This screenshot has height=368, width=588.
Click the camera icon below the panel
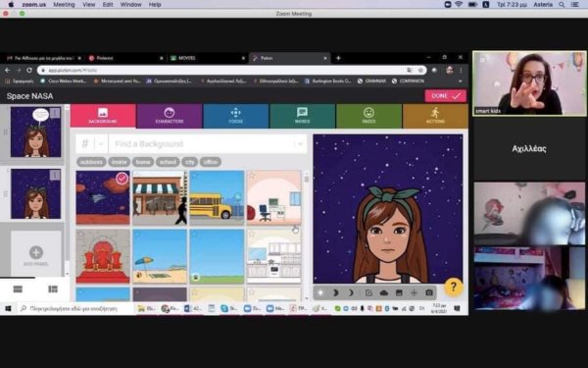tap(429, 292)
